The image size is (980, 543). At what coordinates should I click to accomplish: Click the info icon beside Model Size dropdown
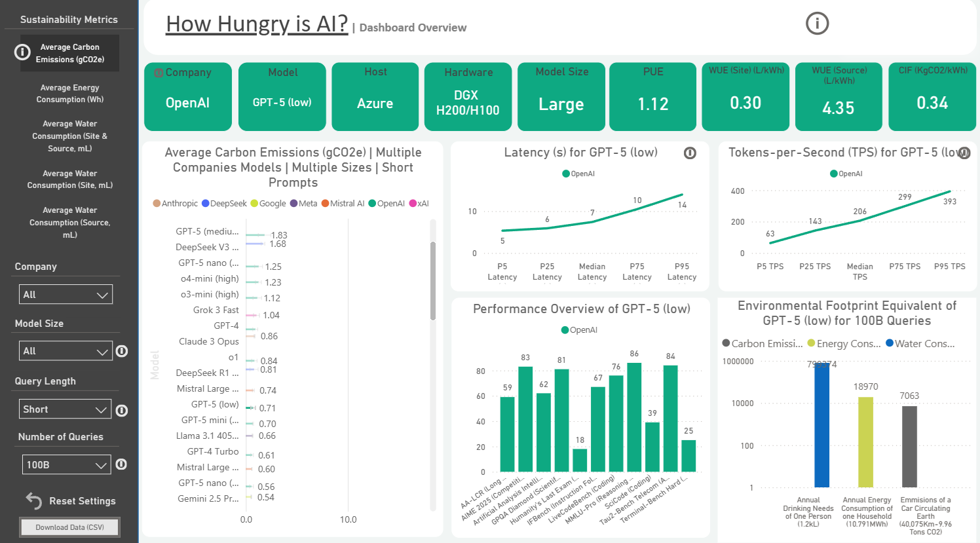click(x=122, y=351)
